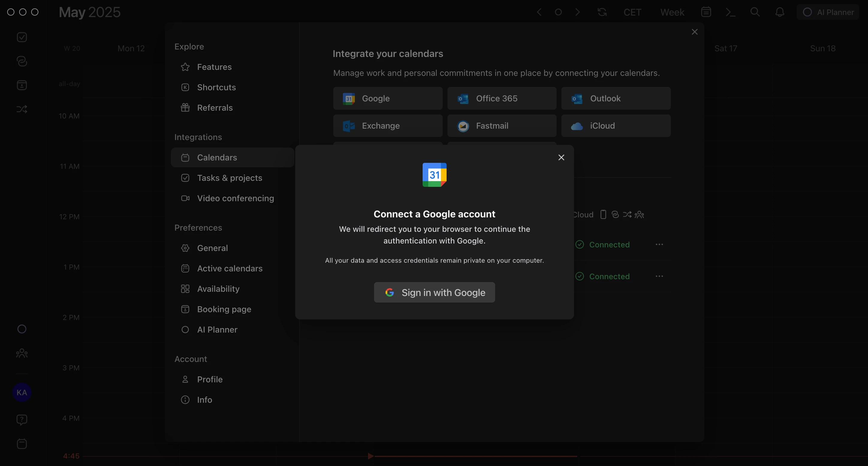Open options for first Connected account
This screenshot has width=868, height=466.
point(659,244)
